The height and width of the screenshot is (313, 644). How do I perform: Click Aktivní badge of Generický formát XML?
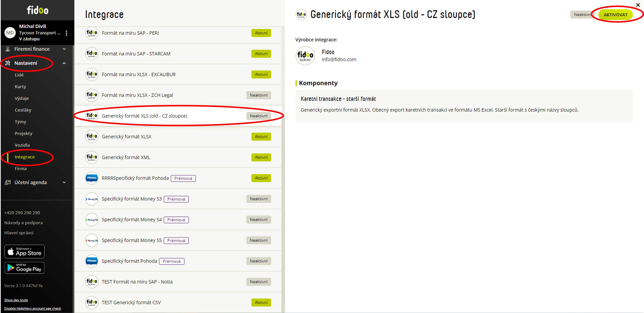tap(261, 157)
